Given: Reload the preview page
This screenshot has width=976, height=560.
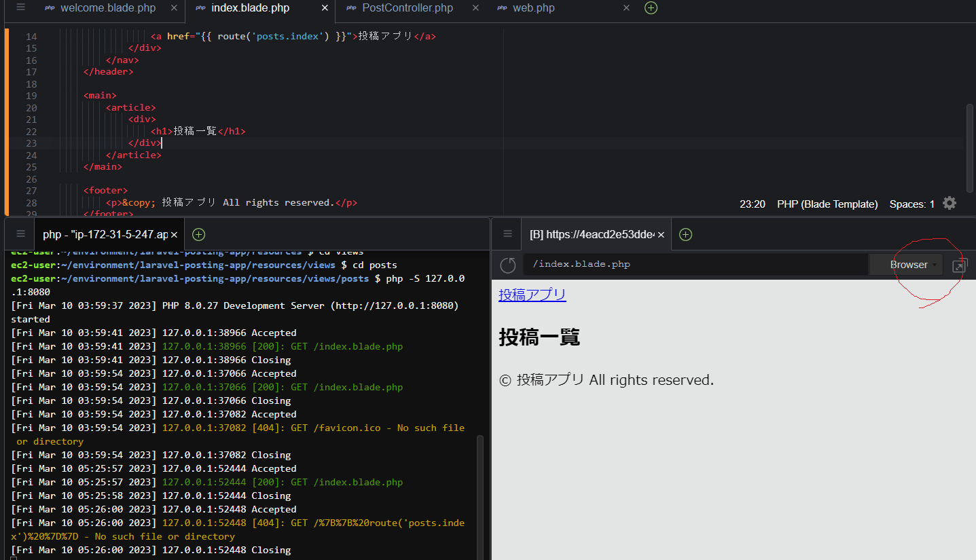Looking at the screenshot, I should [508, 265].
